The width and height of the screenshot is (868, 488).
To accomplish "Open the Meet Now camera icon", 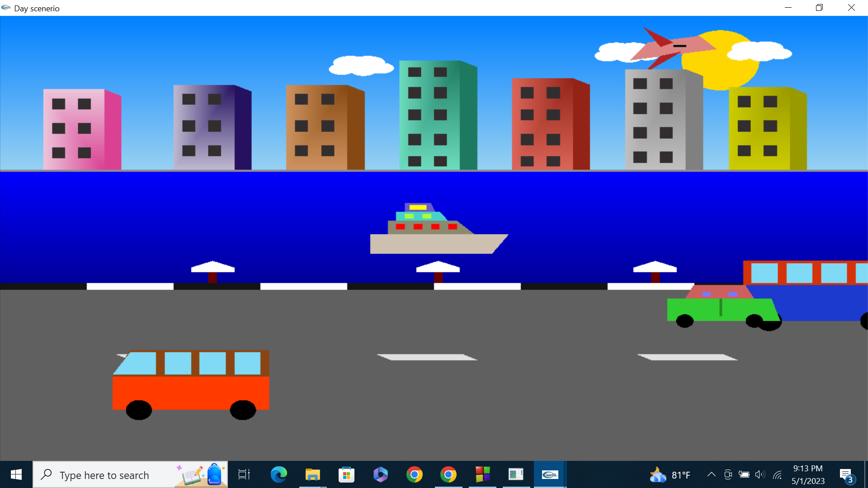I will pos(727,474).
